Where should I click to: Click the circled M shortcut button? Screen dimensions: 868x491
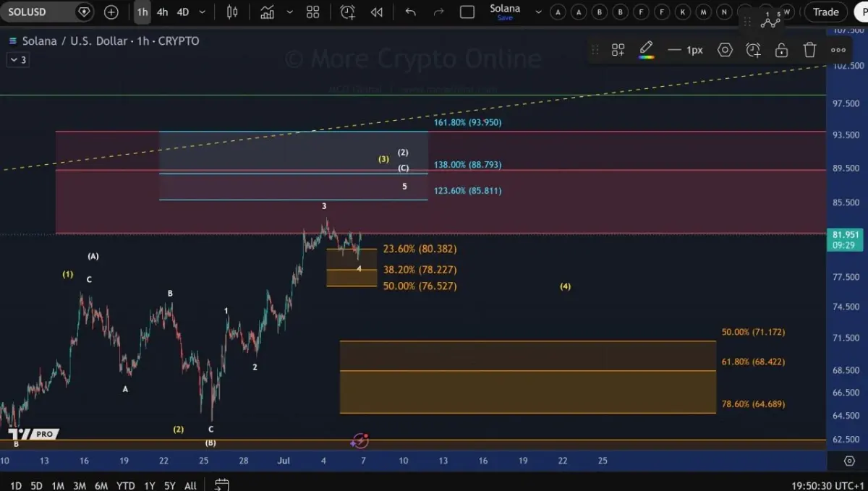(703, 12)
